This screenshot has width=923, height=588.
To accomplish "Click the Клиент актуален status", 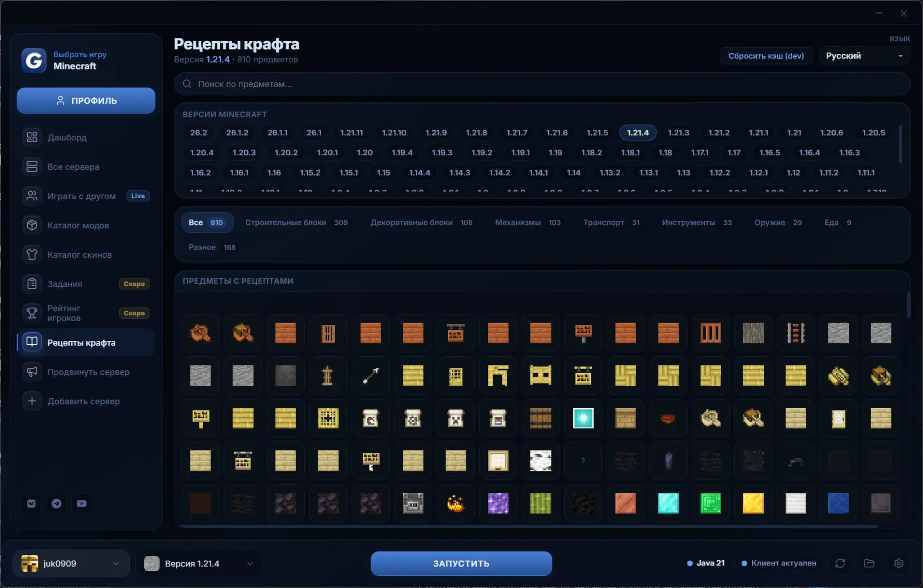I will pos(779,563).
